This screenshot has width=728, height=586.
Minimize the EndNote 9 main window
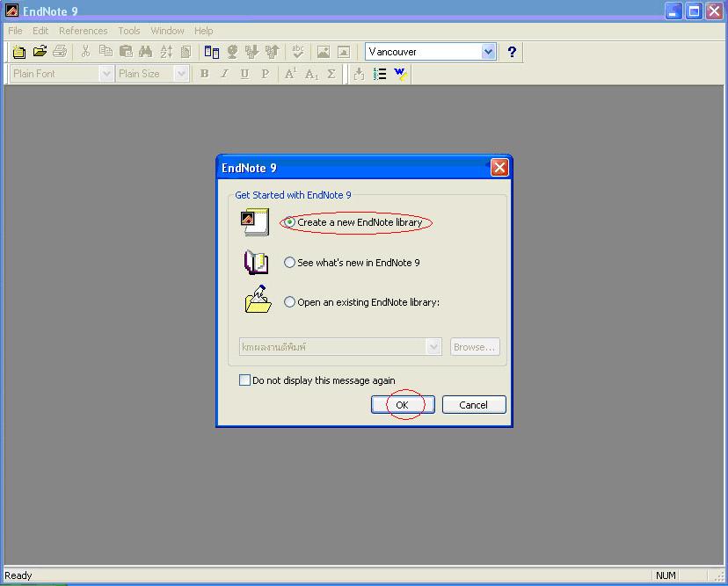point(673,11)
